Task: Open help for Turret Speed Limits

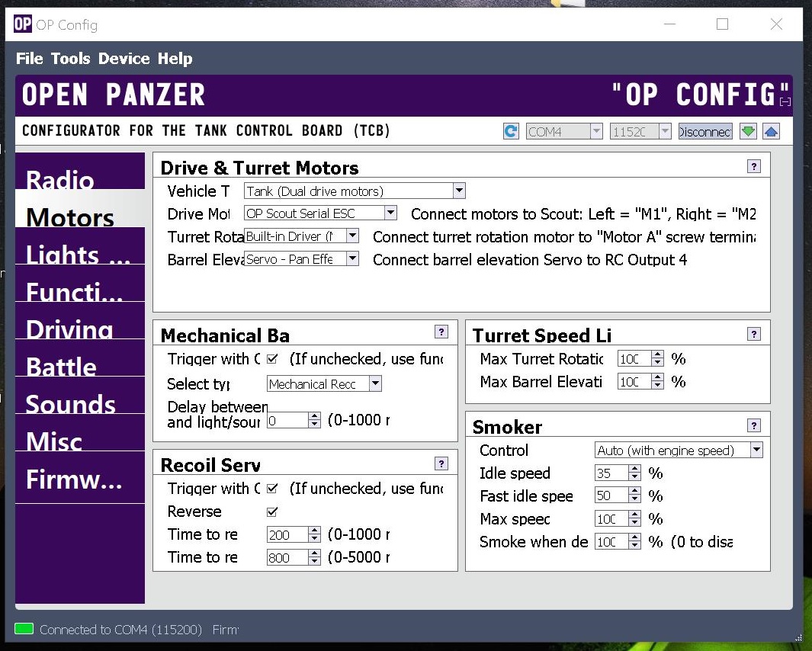Action: click(754, 334)
